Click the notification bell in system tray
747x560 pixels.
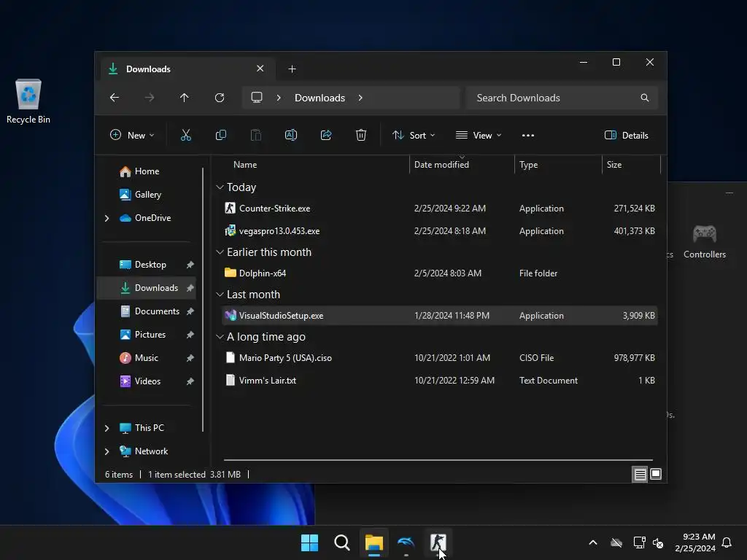[727, 542]
